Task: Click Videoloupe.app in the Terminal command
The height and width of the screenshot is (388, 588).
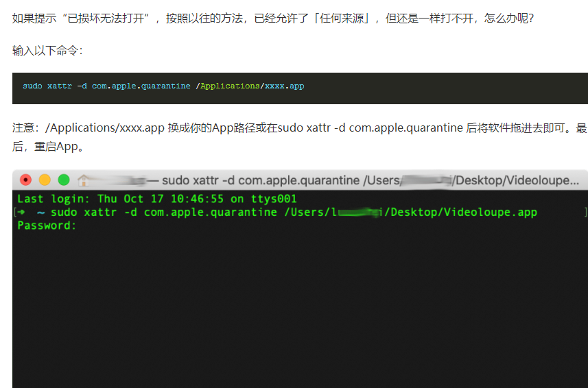Action: click(x=490, y=213)
